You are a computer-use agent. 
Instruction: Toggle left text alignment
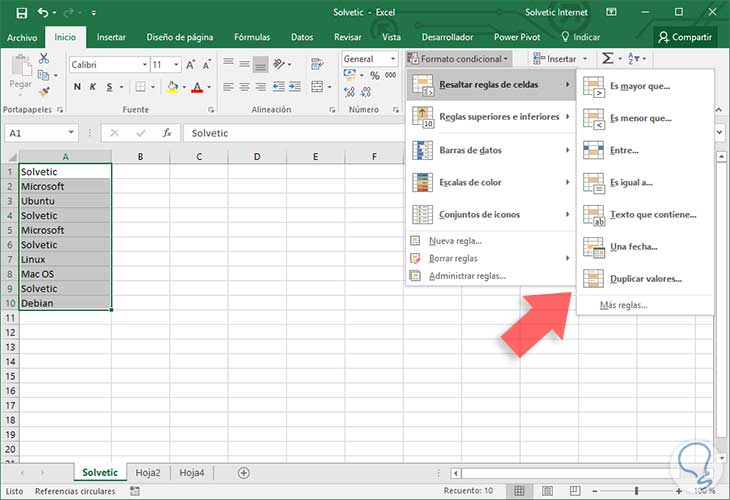click(228, 87)
